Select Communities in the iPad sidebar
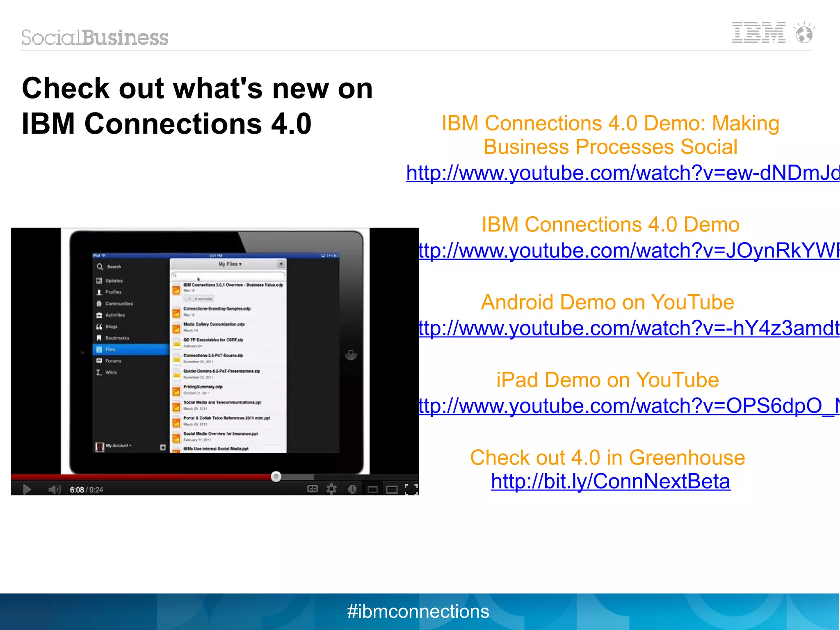The image size is (840, 630). pyautogui.click(x=130, y=304)
